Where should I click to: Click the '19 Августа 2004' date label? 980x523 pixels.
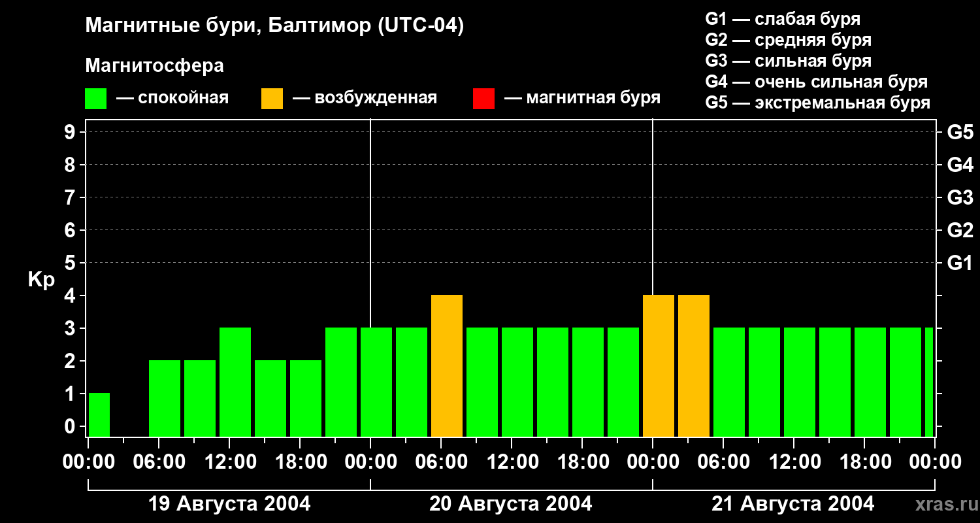tap(229, 504)
